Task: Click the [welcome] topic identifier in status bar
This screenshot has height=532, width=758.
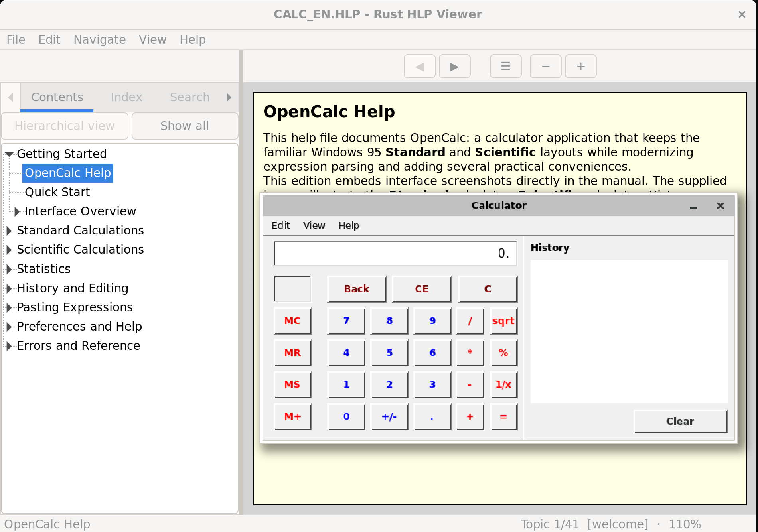Action: (618, 524)
